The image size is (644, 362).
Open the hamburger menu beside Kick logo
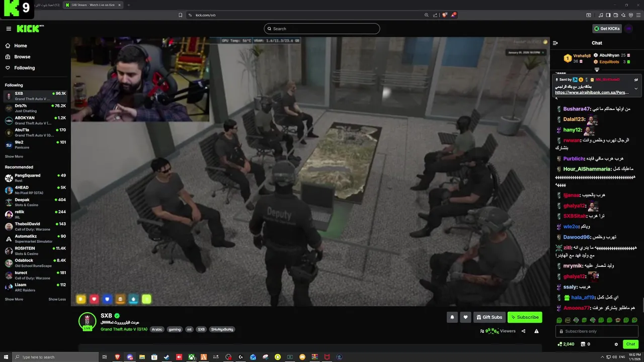9,29
